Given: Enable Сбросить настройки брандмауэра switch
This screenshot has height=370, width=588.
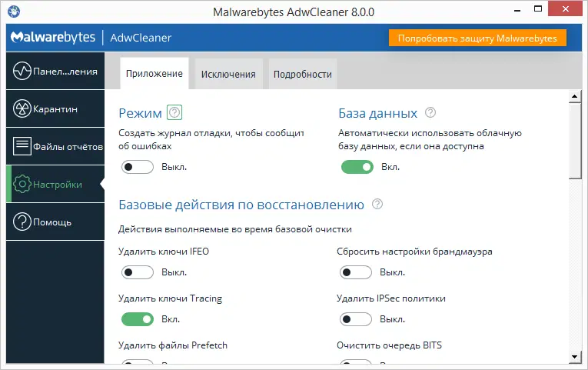Looking at the screenshot, I should 356,272.
